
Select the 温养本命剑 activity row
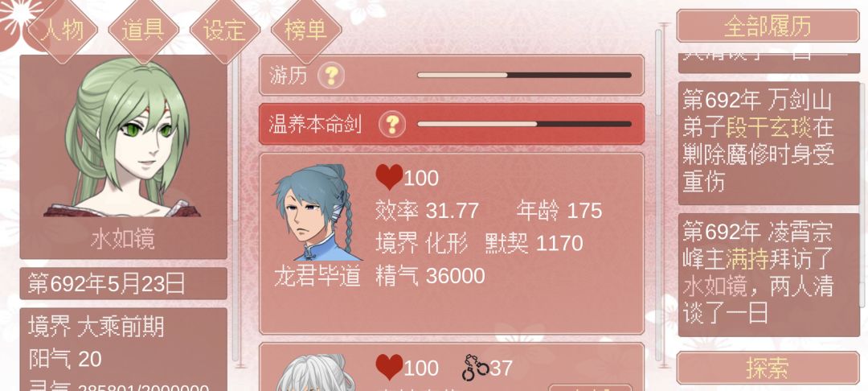(x=452, y=124)
